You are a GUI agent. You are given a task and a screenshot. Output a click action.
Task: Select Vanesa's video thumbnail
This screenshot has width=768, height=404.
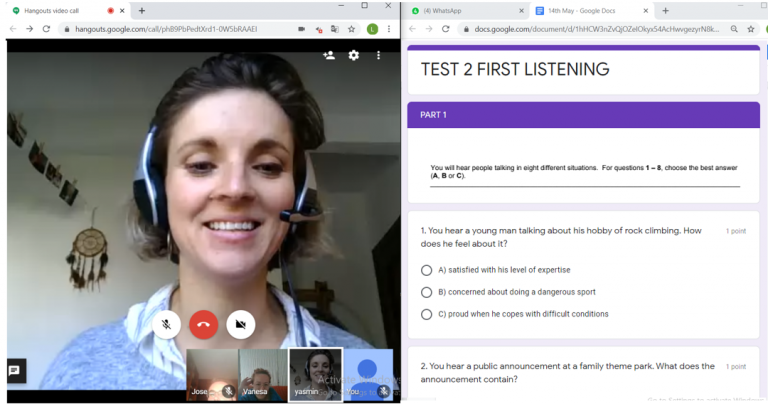pos(263,374)
